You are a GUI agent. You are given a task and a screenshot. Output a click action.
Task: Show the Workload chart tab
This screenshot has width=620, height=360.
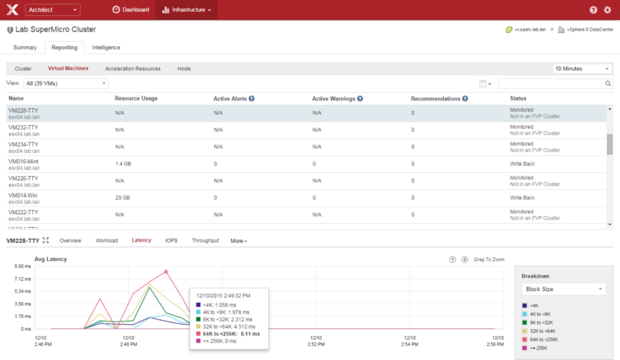tap(107, 241)
